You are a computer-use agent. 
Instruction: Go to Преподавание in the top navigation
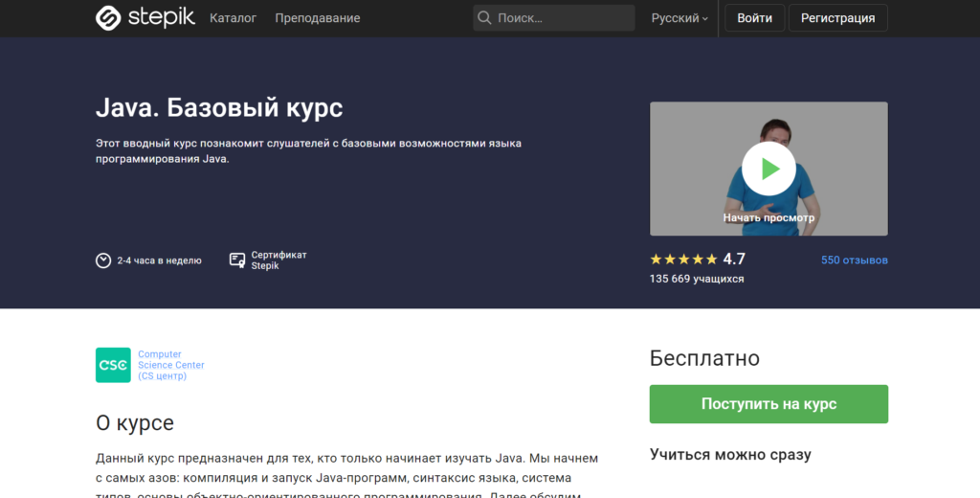[x=317, y=18]
